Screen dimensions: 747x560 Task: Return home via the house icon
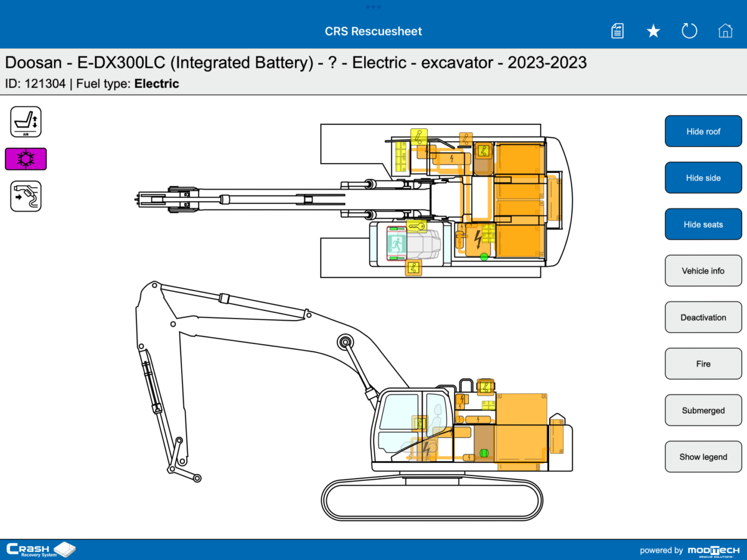pyautogui.click(x=725, y=30)
